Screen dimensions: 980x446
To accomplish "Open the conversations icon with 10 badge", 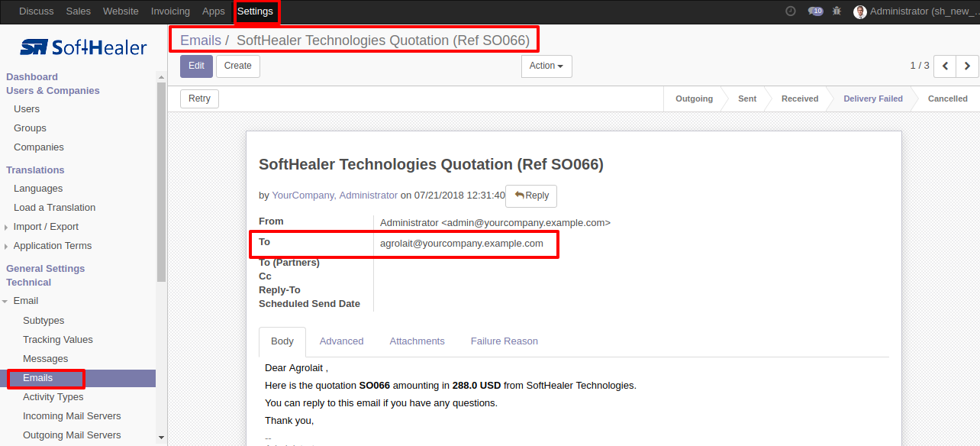I will pos(815,11).
